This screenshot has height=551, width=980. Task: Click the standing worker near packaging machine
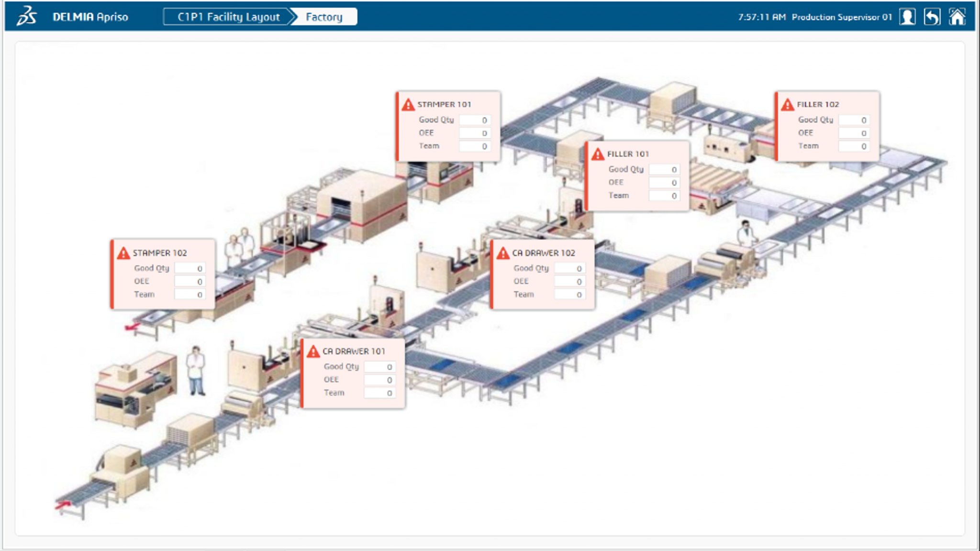coord(196,370)
